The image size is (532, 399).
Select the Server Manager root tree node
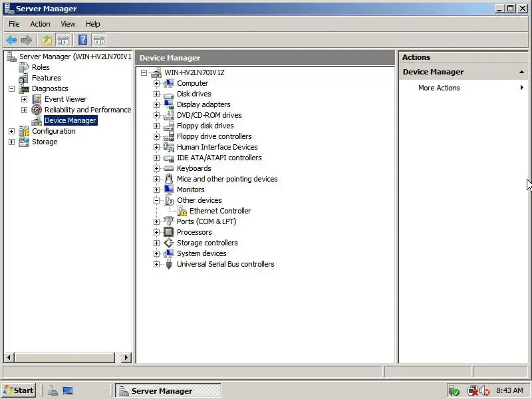[x=75, y=57]
